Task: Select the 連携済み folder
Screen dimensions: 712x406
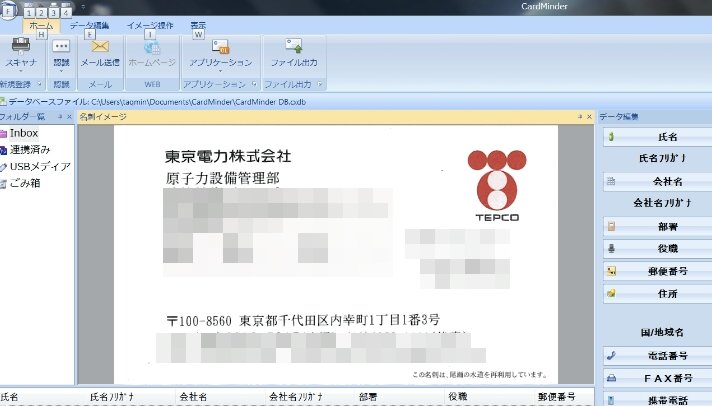Action: click(x=30, y=149)
